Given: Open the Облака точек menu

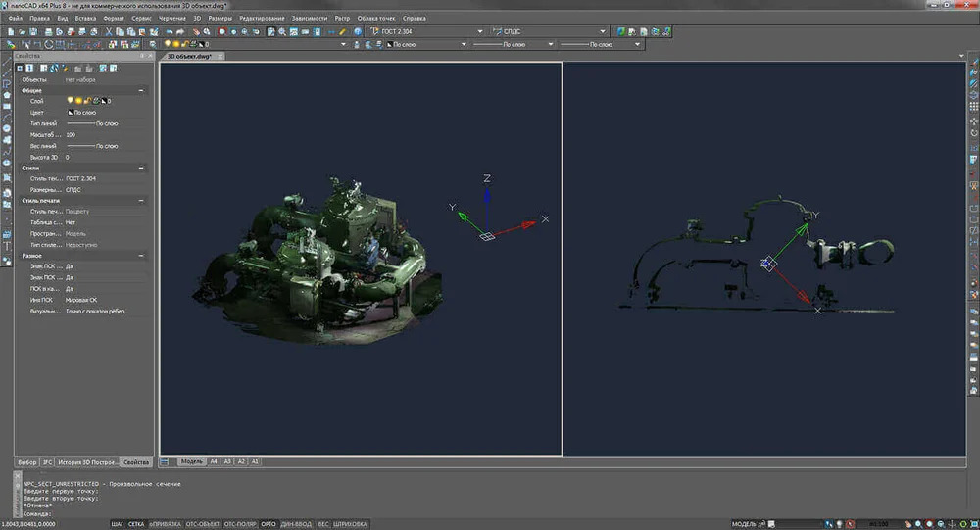Looking at the screenshot, I should click(x=377, y=18).
